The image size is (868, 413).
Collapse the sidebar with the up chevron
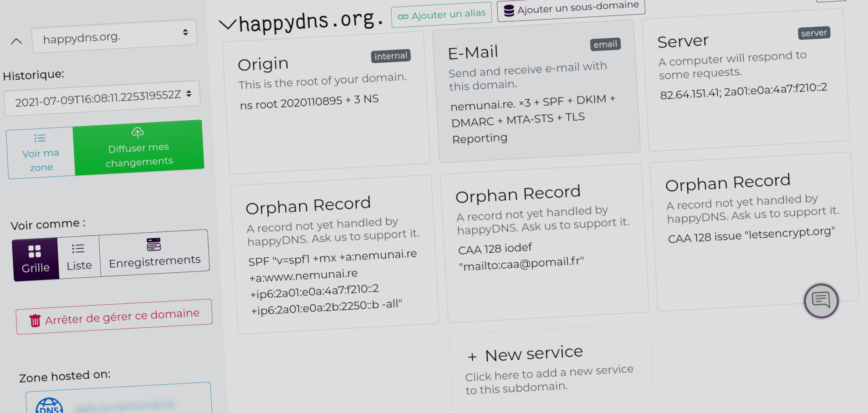point(16,41)
